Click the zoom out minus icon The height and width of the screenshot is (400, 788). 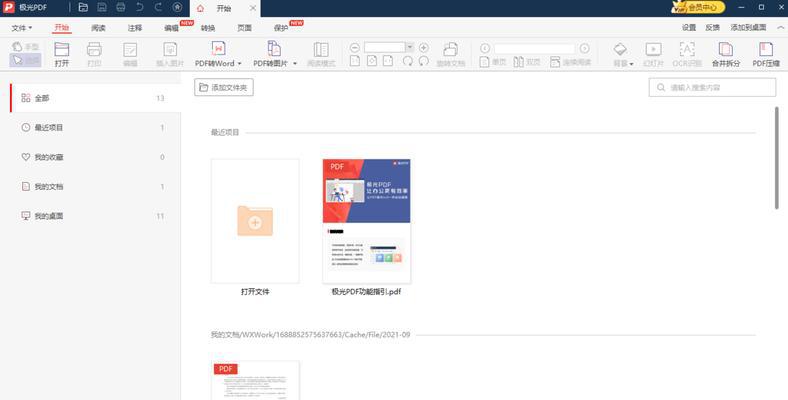(355, 48)
